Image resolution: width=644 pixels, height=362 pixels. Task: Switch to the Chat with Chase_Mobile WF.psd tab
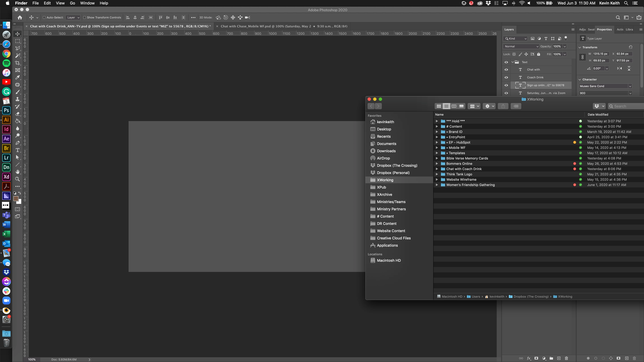tap(284, 26)
